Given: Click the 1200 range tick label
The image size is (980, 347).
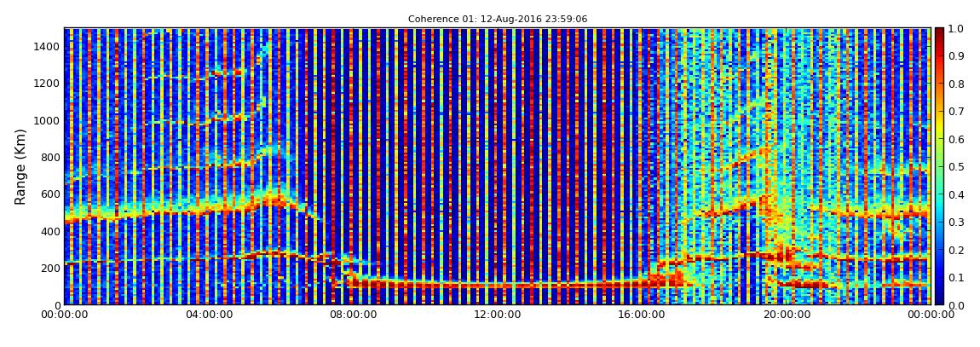Looking at the screenshot, I should (48, 84).
